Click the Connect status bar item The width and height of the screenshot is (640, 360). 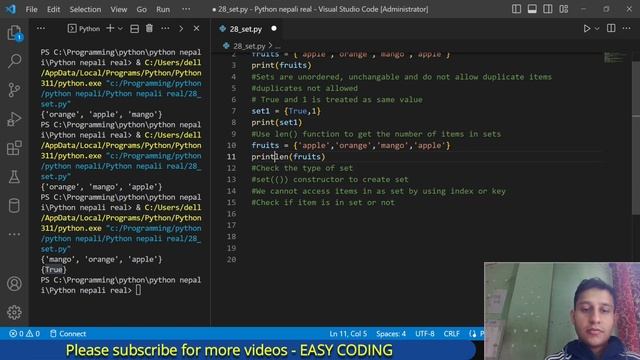point(68,333)
